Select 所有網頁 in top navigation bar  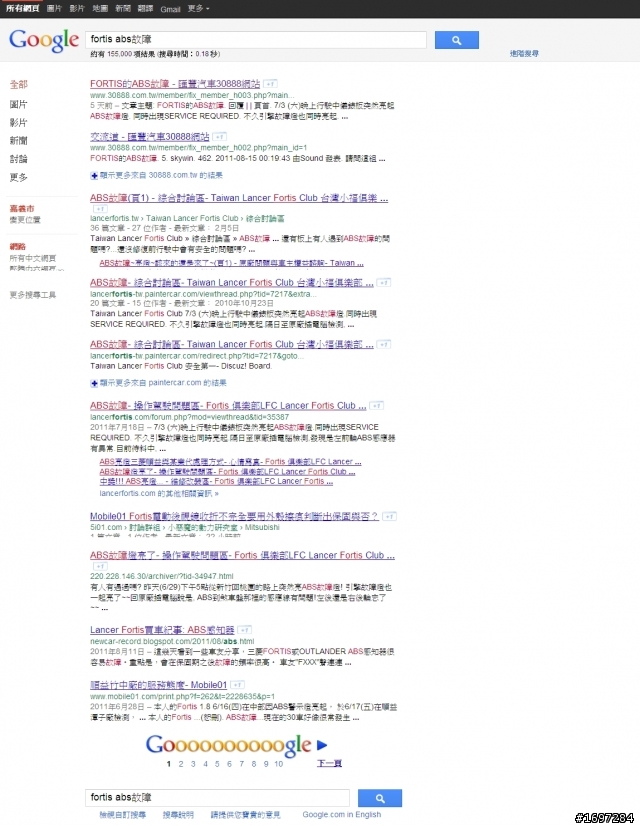pos(23,8)
